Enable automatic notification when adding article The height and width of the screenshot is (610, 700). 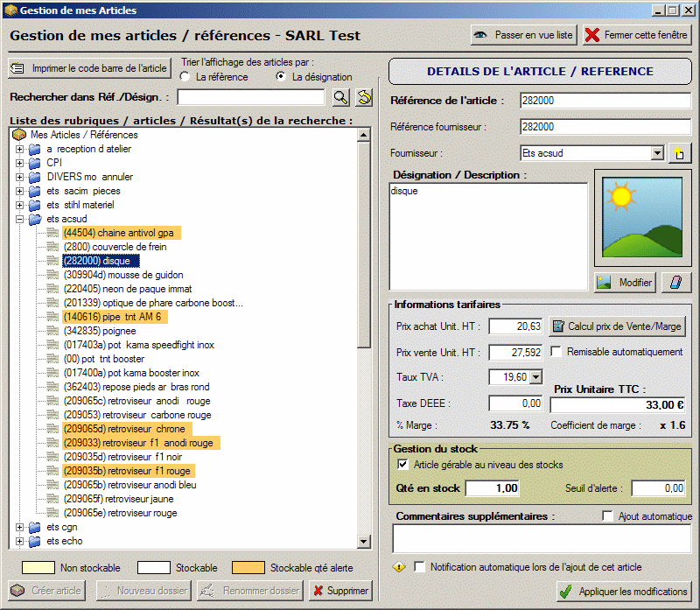[x=419, y=567]
